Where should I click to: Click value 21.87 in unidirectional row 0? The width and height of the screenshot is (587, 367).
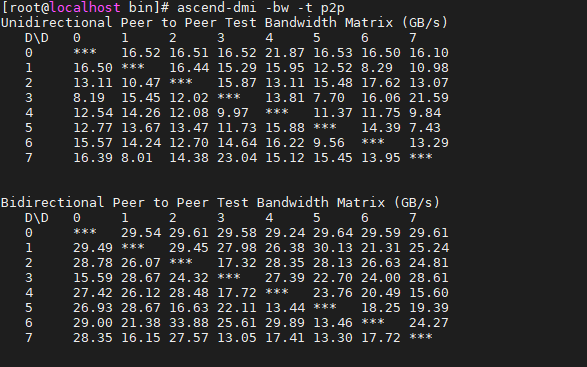tap(285, 53)
